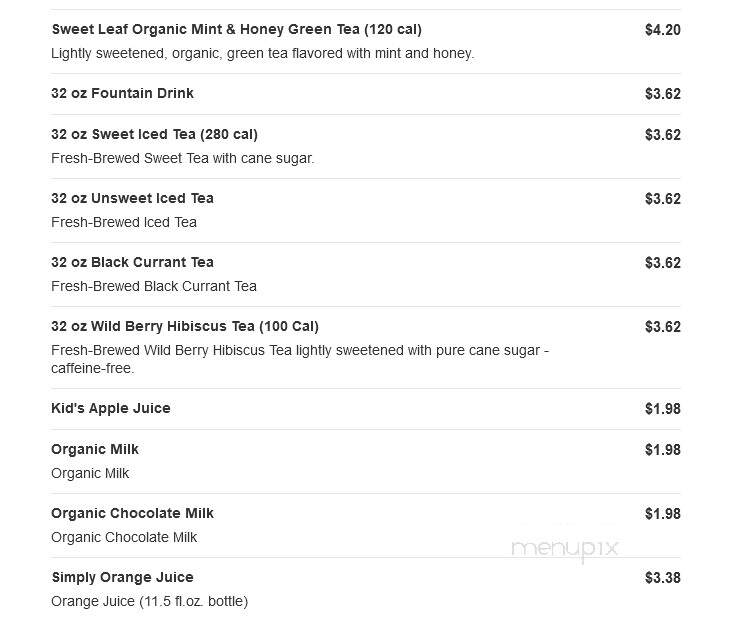Screen dimensions: 744x631
Task: Choose the 32 oz Fountain Drink item
Action: tap(122, 93)
